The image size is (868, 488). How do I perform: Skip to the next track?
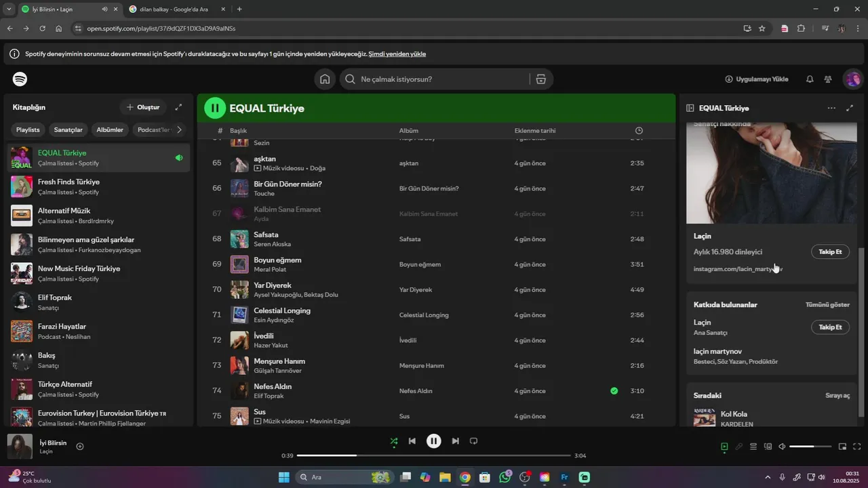pyautogui.click(x=456, y=441)
